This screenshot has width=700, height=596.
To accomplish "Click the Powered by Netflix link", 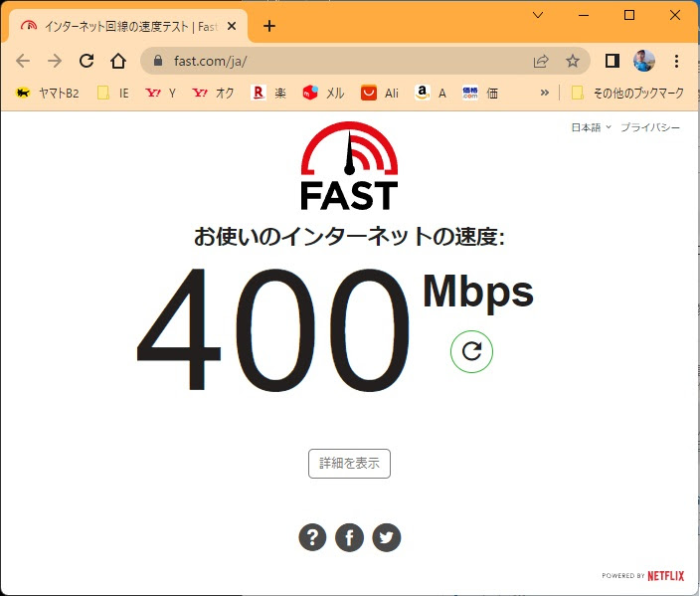I will tap(643, 575).
